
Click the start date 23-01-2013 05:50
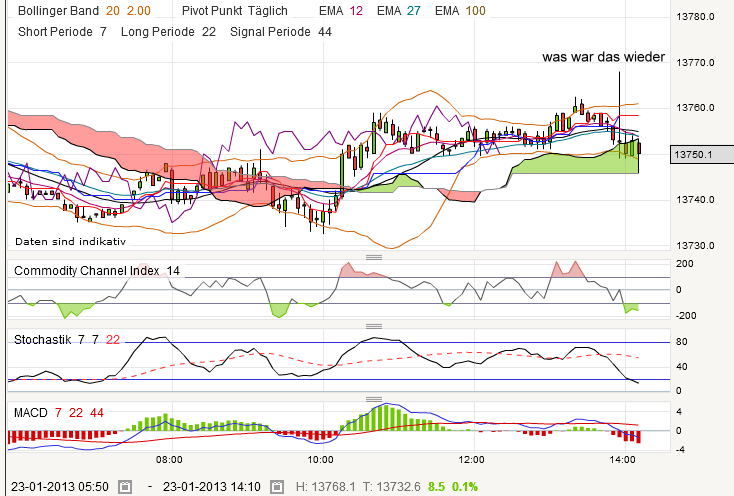(x=60, y=487)
